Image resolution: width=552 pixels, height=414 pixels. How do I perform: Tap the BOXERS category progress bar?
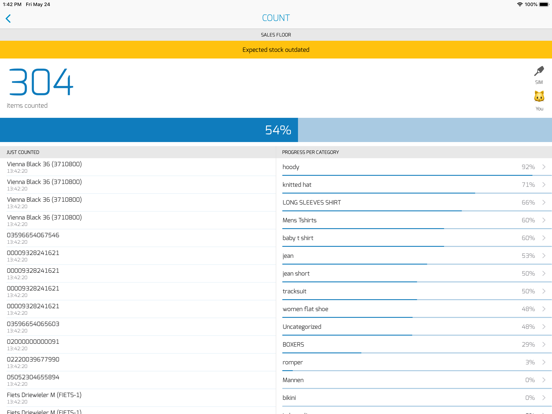pyautogui.click(x=417, y=353)
